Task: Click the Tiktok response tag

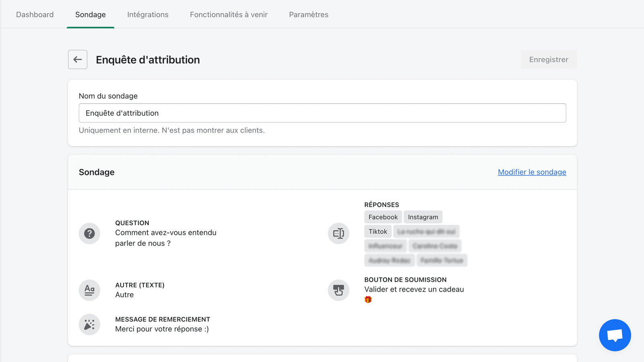Action: pos(378,232)
